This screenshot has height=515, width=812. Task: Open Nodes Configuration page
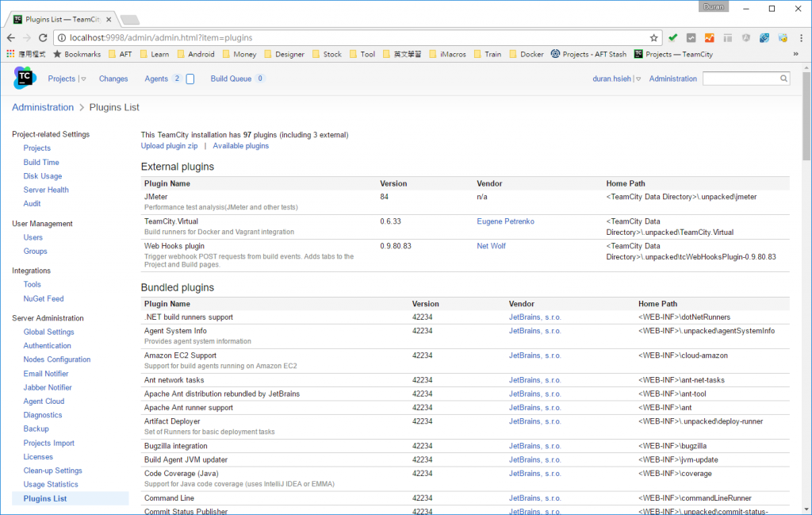57,359
